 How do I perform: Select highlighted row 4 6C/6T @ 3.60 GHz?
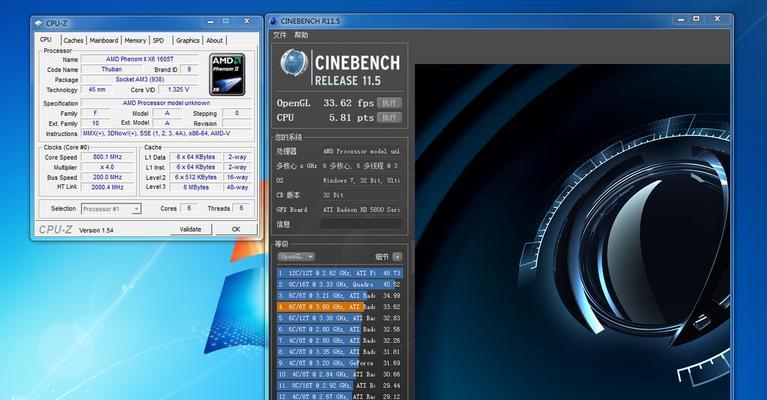[339, 307]
